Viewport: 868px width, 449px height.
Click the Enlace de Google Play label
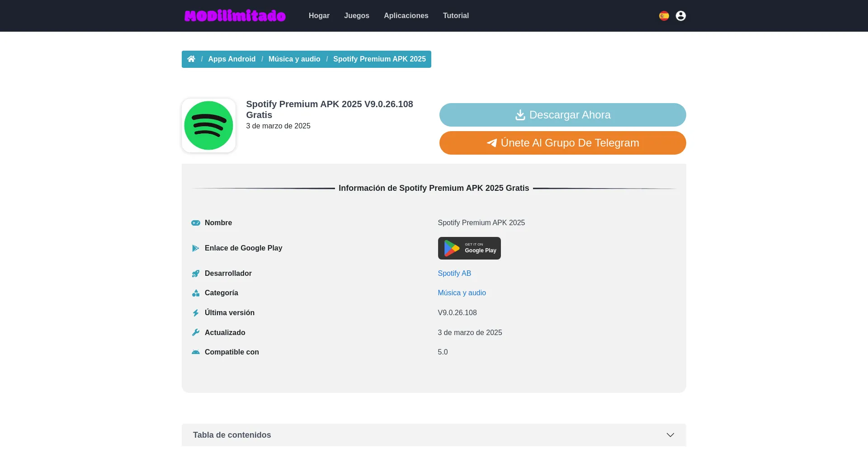tap(244, 248)
